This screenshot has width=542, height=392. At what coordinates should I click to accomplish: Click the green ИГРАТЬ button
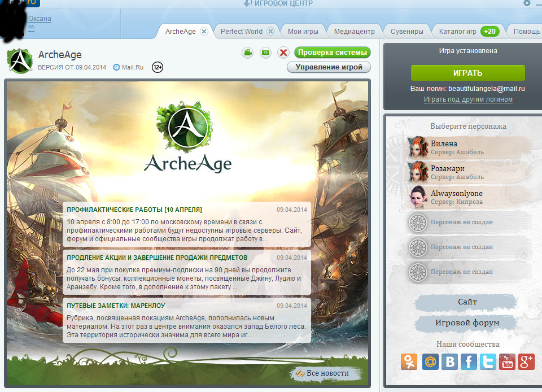pos(467,73)
